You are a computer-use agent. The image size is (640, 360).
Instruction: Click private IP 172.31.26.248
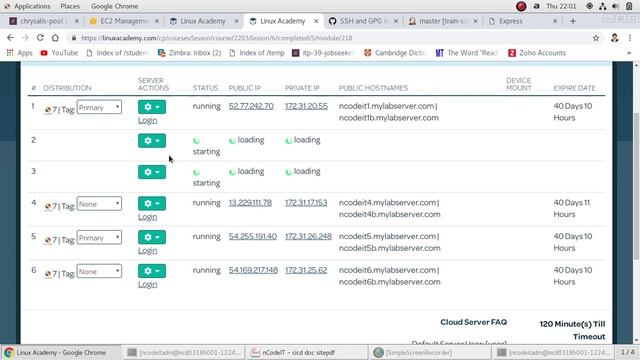pyautogui.click(x=308, y=236)
